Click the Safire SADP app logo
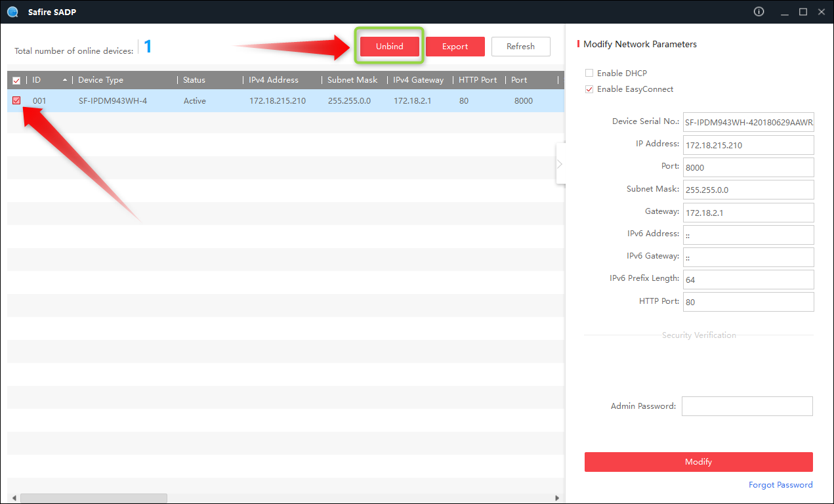This screenshot has height=504, width=834. (x=12, y=12)
